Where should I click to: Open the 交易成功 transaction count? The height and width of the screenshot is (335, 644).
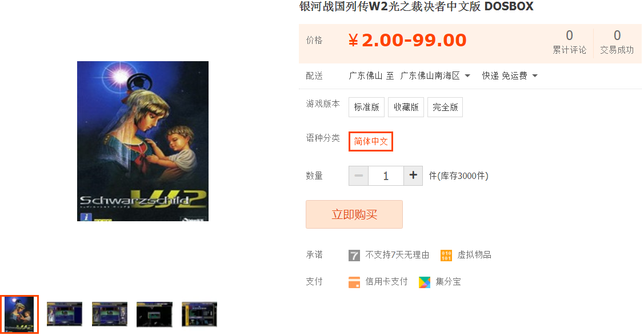point(617,42)
